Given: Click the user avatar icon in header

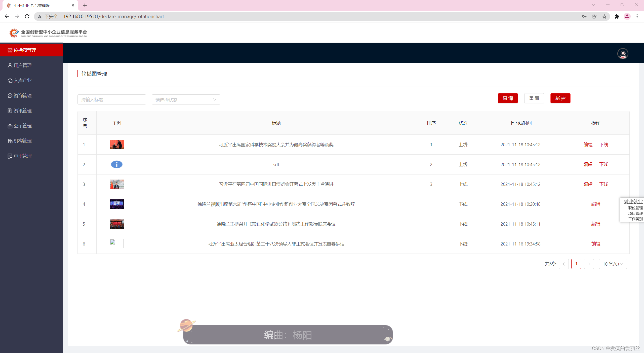Looking at the screenshot, I should click(x=623, y=53).
